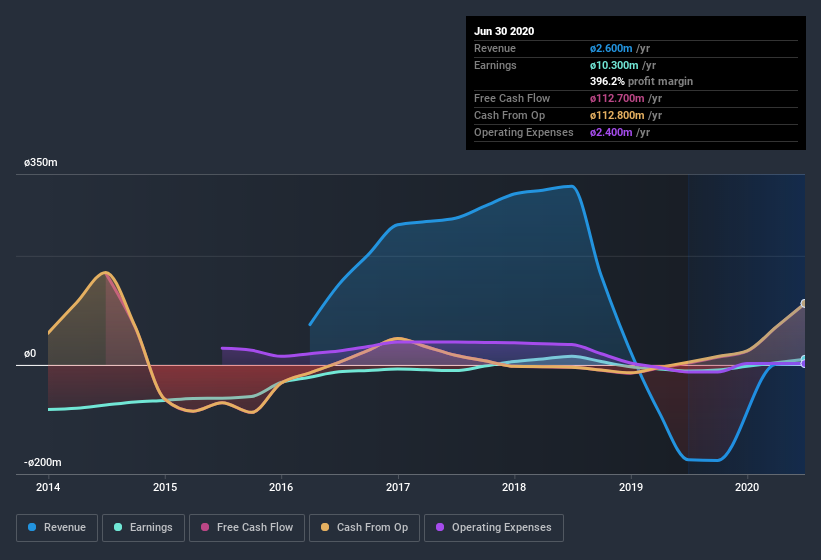Click the ø10.300m earnings value in tooltip
This screenshot has height=560, width=821.
614,65
